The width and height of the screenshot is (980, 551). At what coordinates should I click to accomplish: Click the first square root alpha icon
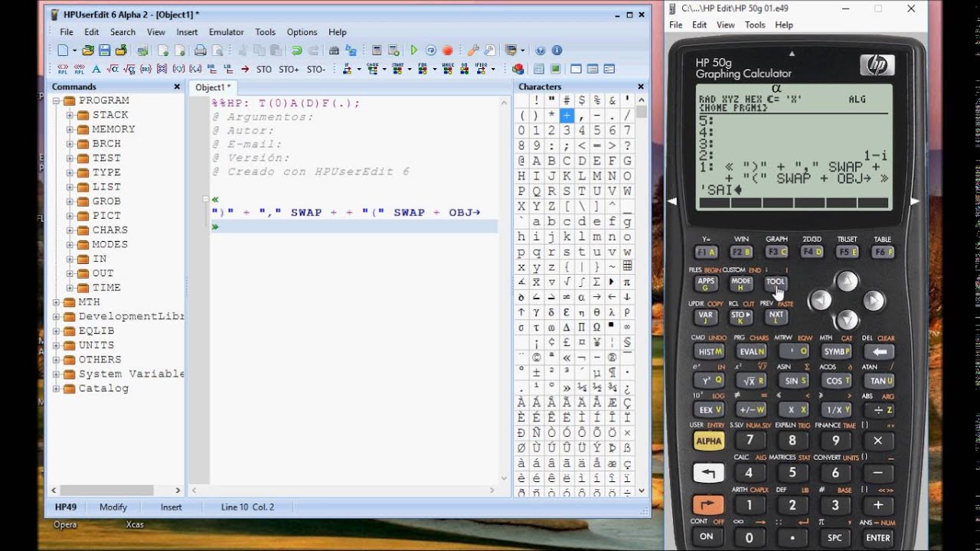[113, 69]
